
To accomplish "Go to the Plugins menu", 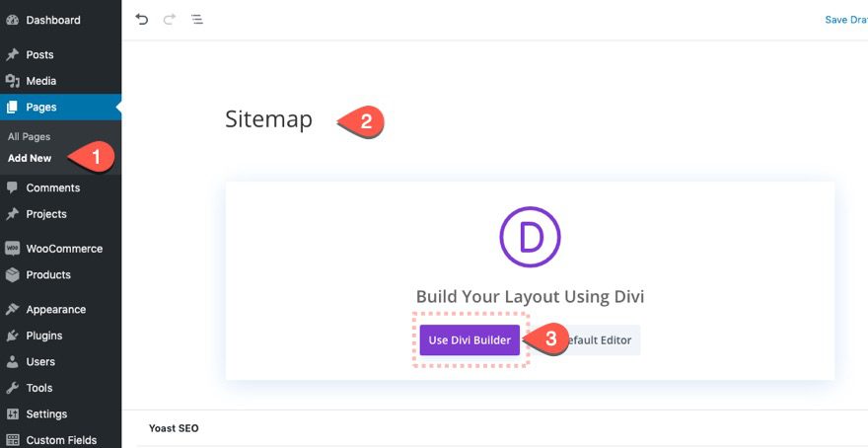I will click(44, 336).
